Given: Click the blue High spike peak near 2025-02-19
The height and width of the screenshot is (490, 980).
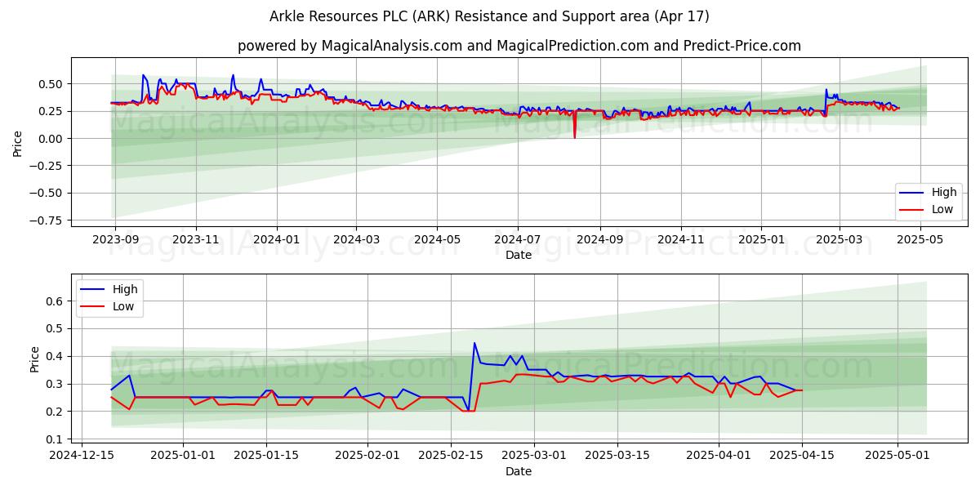Looking at the screenshot, I should point(474,343).
